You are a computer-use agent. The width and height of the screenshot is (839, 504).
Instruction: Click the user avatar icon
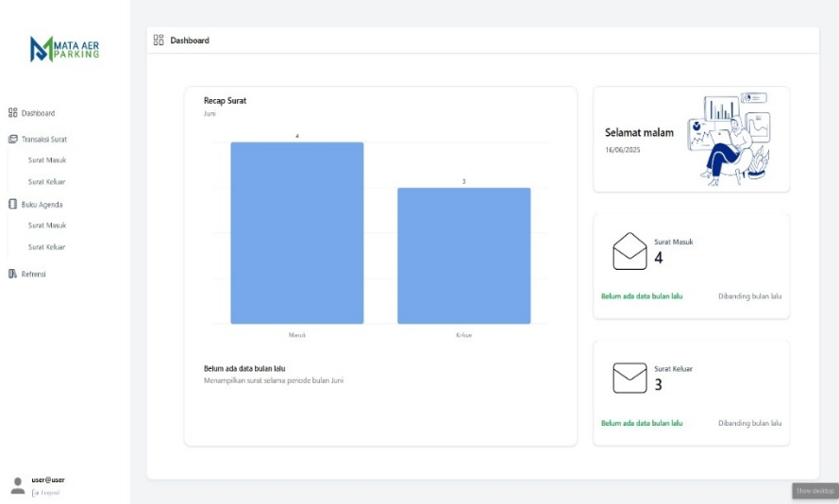(17, 485)
